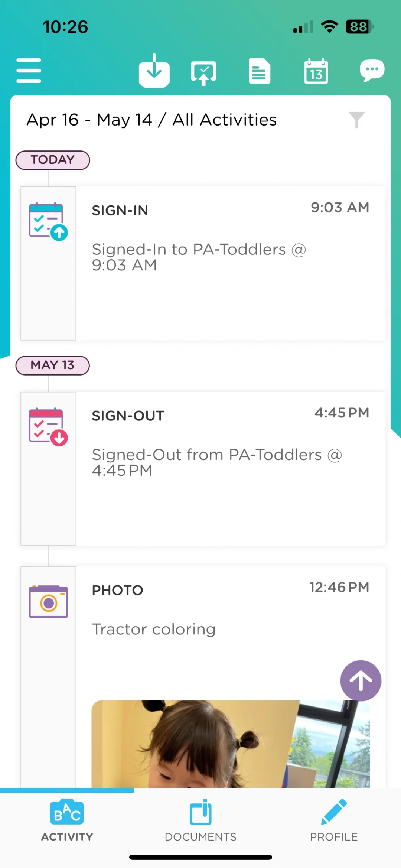Tap the sign-in download arrow icon
The image size is (401, 868).
point(154,71)
